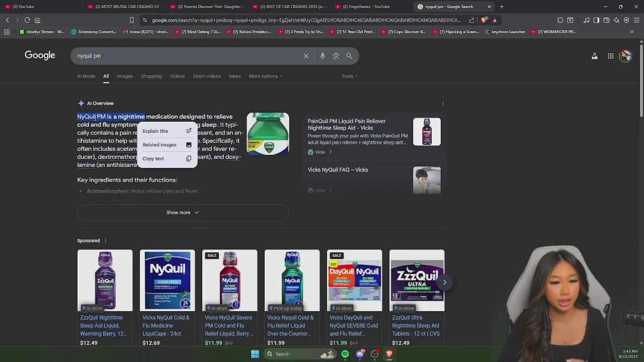This screenshot has width=644, height=362.
Task: Click the magnifier search submit icon
Action: 349,56
